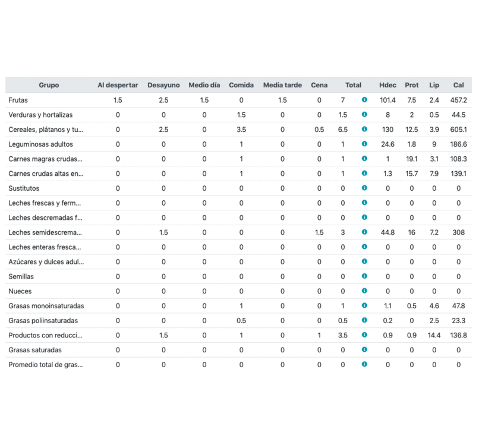Click Frutas Hdec value 101.4
The width and height of the screenshot is (482, 448).
click(x=388, y=100)
